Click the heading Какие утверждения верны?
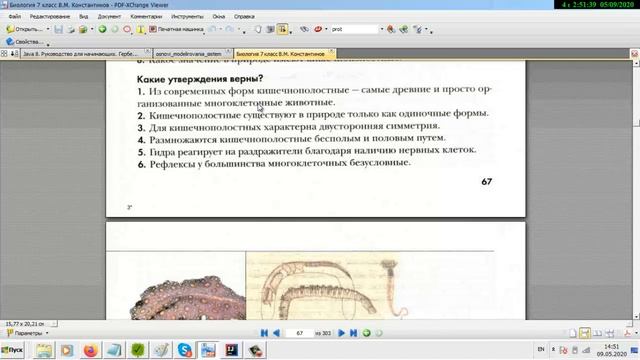The height and width of the screenshot is (360, 640). click(x=200, y=79)
